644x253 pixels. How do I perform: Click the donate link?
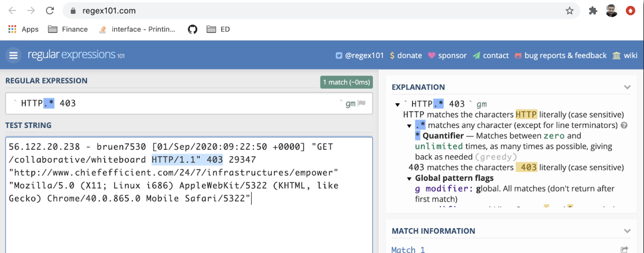(406, 55)
